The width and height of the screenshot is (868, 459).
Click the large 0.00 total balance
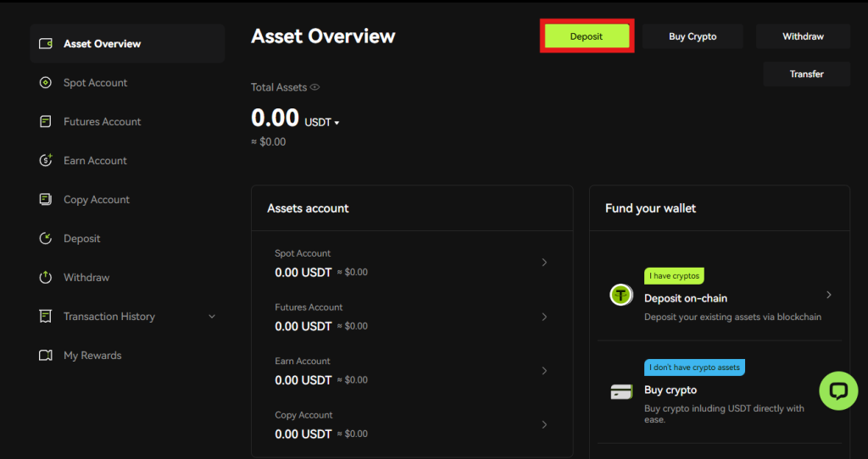coord(275,117)
